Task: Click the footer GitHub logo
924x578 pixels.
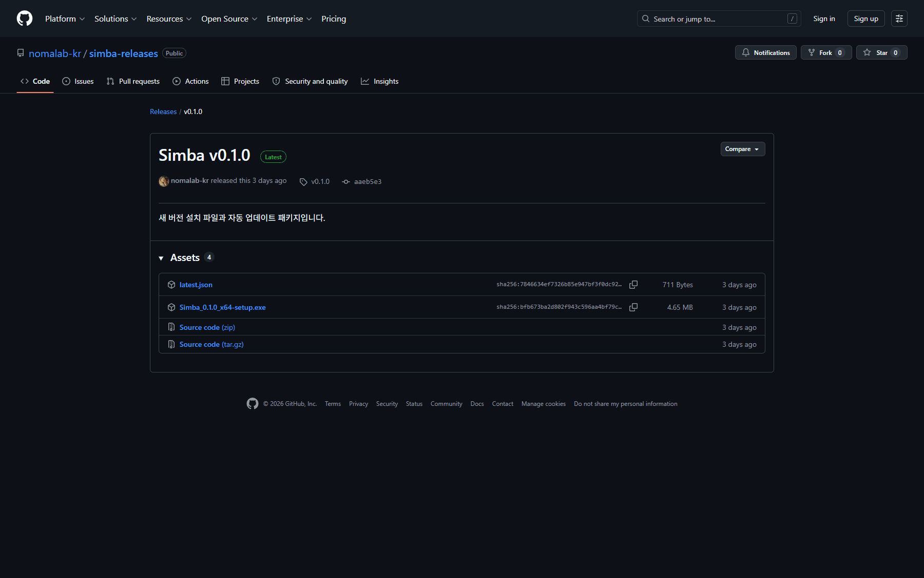Action: pyautogui.click(x=253, y=404)
